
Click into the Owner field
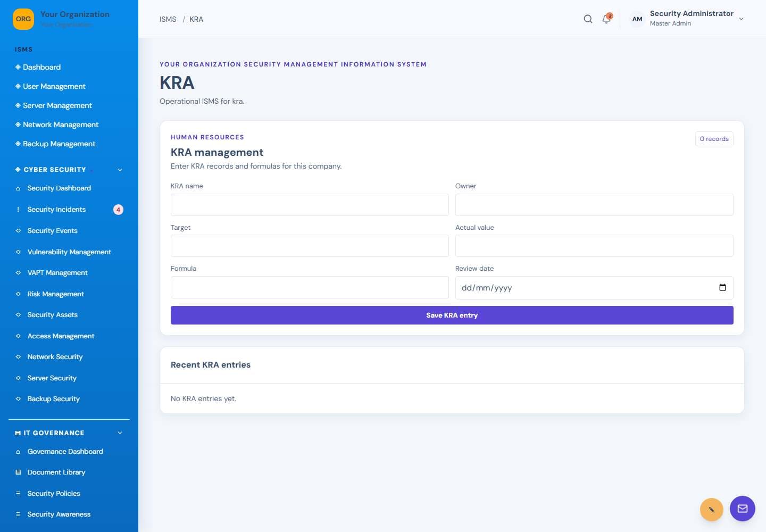594,205
